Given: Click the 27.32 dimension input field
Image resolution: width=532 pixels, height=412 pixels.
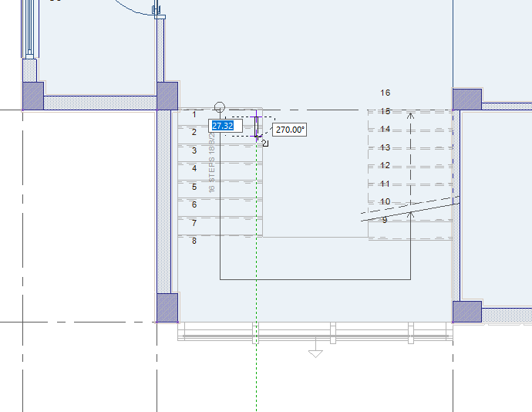Looking at the screenshot, I should click(225, 126).
